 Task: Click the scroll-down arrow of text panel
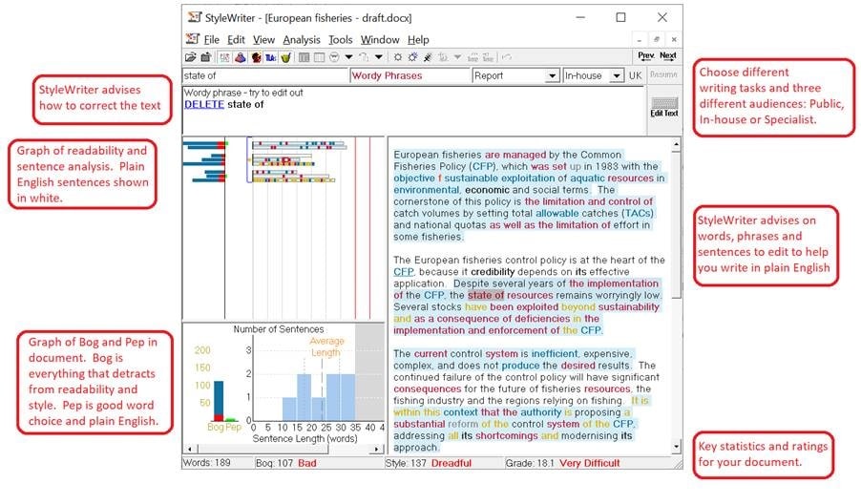(x=677, y=447)
